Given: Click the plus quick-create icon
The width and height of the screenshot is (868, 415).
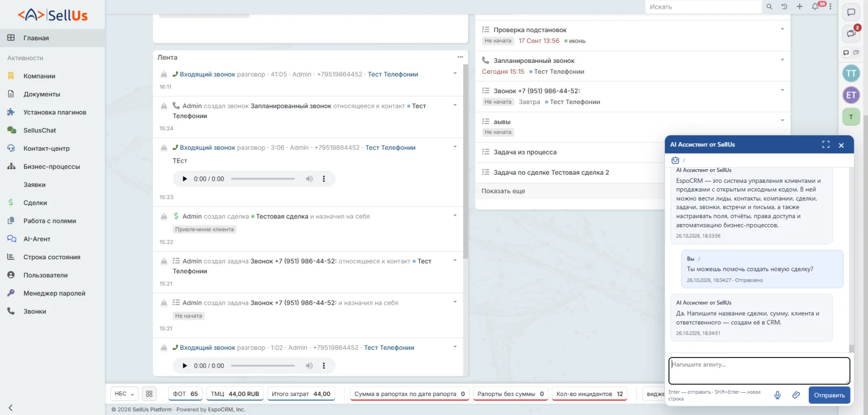Looking at the screenshot, I should pyautogui.click(x=800, y=7).
